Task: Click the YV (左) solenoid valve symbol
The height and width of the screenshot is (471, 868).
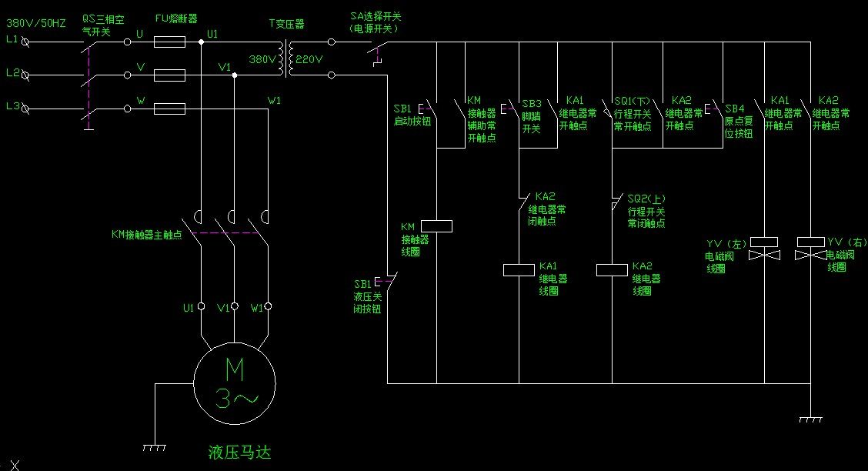Action: click(x=764, y=249)
